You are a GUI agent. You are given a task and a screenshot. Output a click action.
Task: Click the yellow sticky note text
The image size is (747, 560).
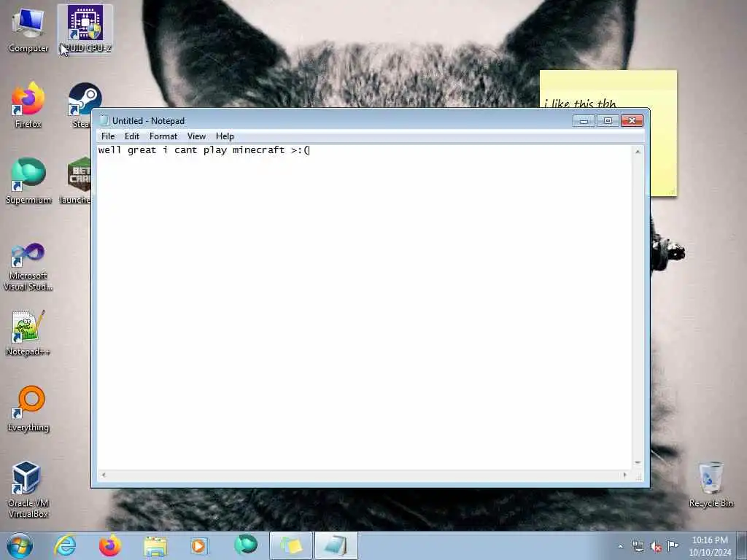(x=580, y=104)
